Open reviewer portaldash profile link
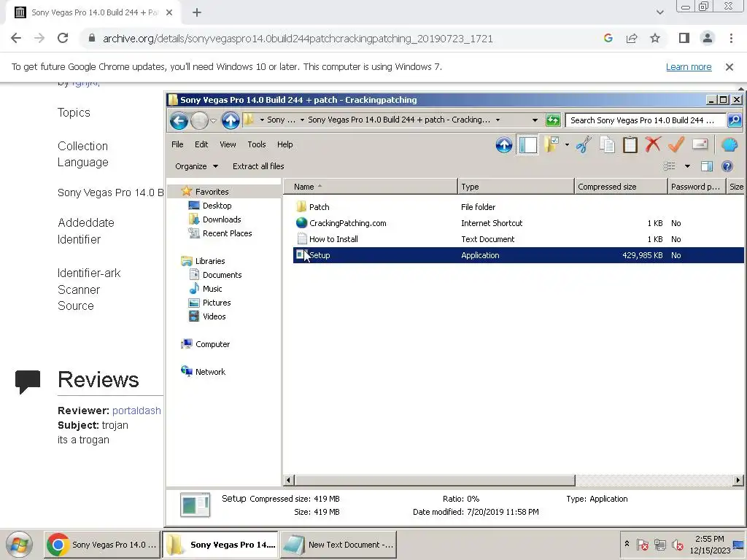Viewport: 747px width, 560px height. tap(136, 411)
